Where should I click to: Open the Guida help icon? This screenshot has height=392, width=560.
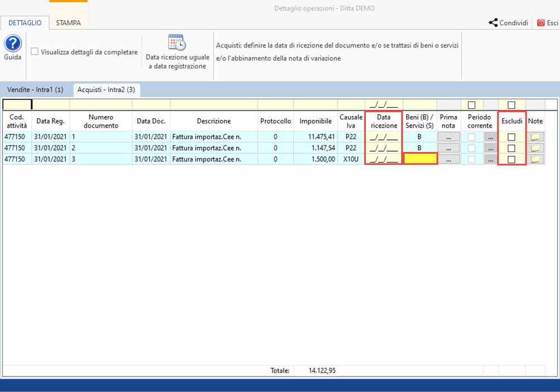point(13,44)
